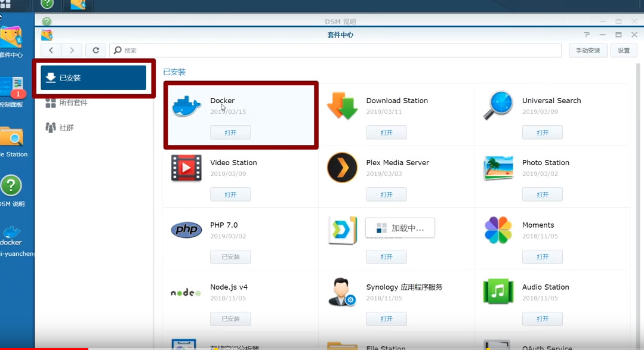
Task: Refresh the package list
Action: [x=95, y=50]
